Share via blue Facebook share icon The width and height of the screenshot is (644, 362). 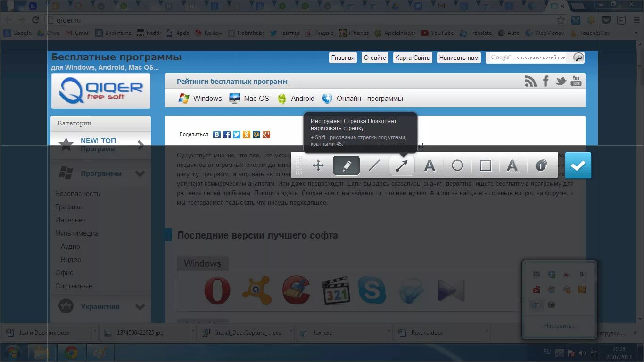[227, 134]
